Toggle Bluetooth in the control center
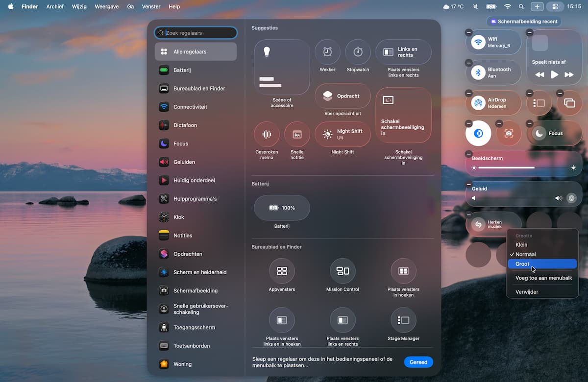Image resolution: width=588 pixels, height=382 pixels. [x=478, y=72]
